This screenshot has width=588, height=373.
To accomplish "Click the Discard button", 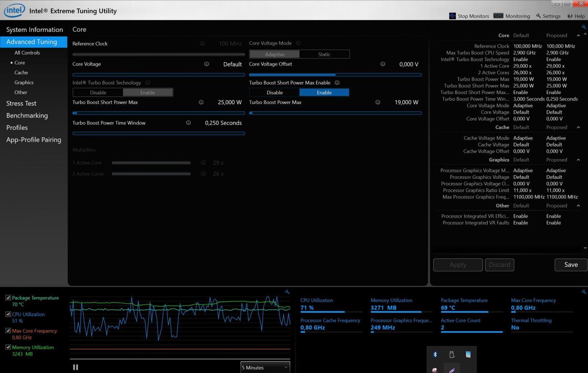I will pyautogui.click(x=499, y=265).
